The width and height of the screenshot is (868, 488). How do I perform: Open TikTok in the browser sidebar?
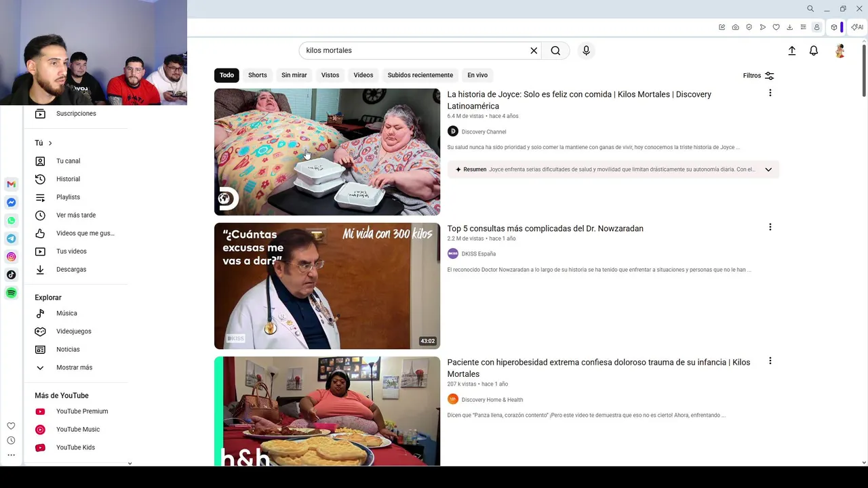click(11, 274)
